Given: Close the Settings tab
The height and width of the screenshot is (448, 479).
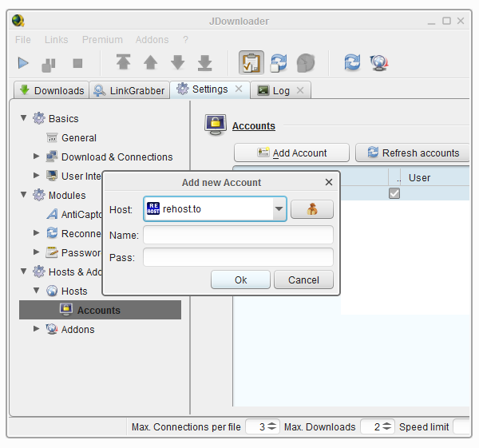Looking at the screenshot, I should 239,89.
